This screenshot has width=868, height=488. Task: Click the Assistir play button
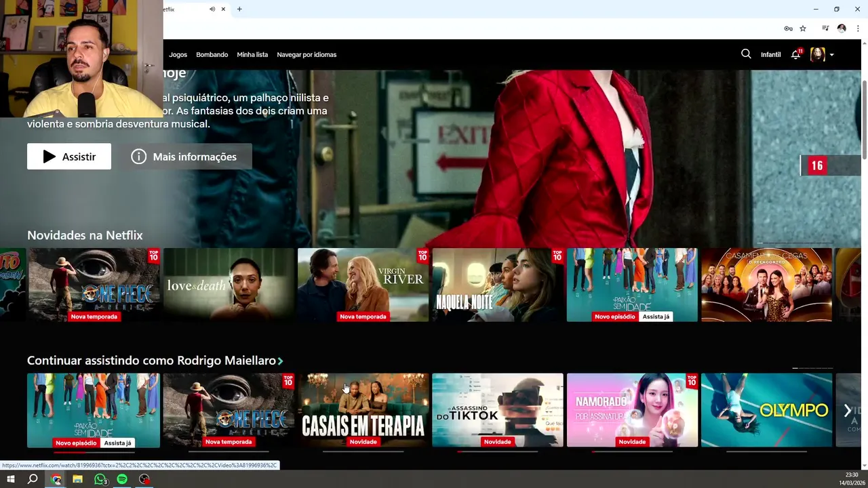(x=69, y=157)
